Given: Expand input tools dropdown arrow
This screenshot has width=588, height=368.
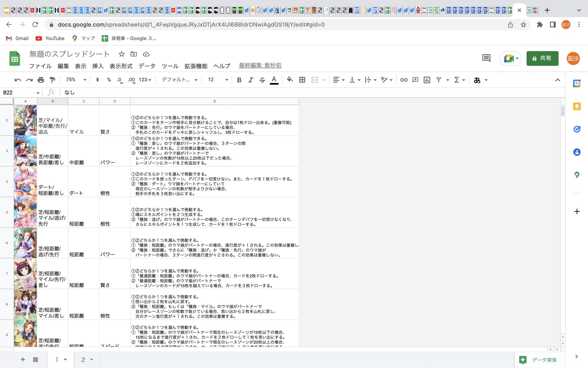Looking at the screenshot, I should tap(486, 80).
